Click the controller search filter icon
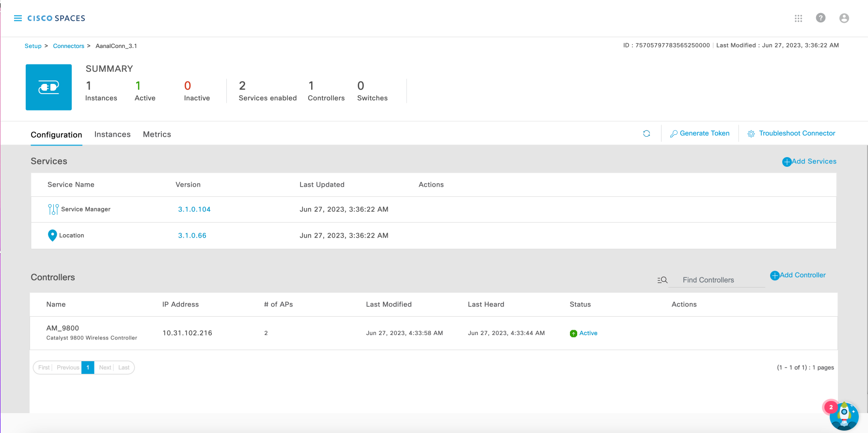The width and height of the screenshot is (868, 433). click(662, 280)
